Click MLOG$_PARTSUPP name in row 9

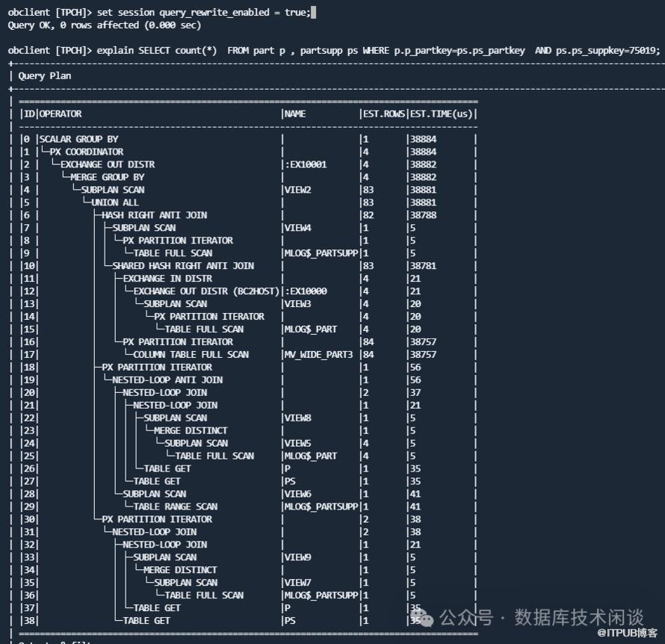pyautogui.click(x=321, y=253)
